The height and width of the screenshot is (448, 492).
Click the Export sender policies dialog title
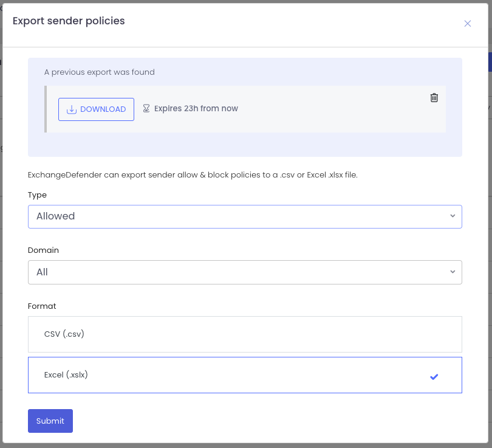pos(69,21)
